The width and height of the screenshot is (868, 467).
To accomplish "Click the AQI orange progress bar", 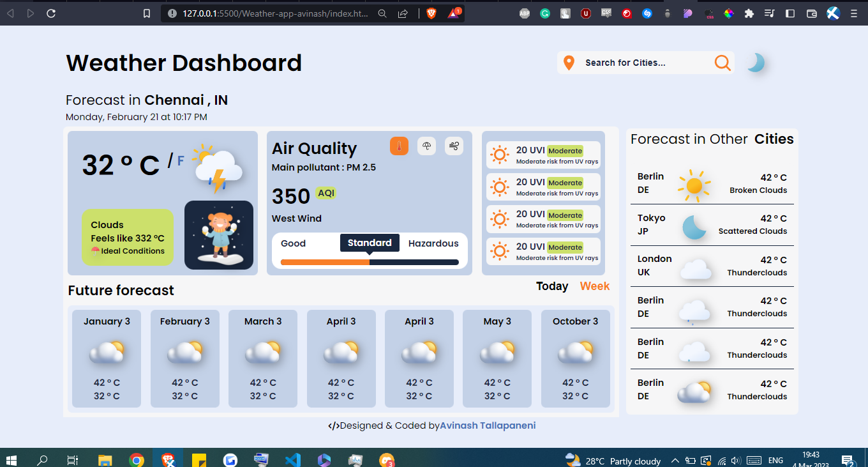I will click(325, 262).
